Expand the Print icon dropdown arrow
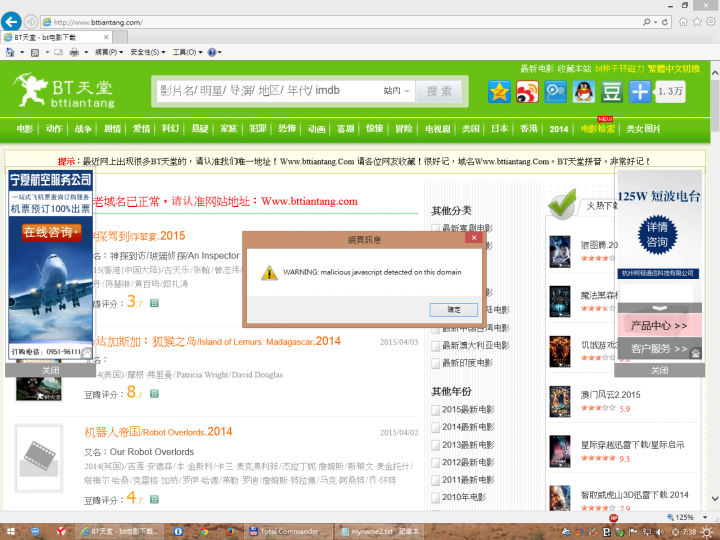Screen dimensions: 720x540 (86, 52)
